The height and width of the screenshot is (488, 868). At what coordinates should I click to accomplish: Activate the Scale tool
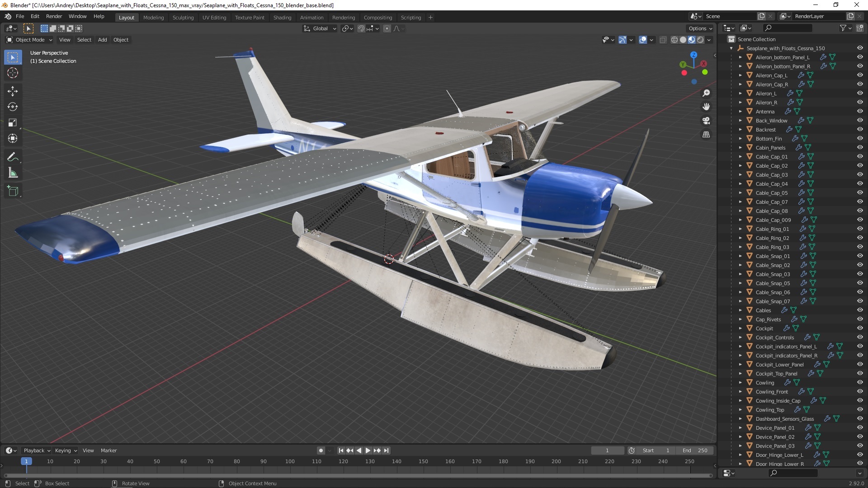pyautogui.click(x=13, y=123)
